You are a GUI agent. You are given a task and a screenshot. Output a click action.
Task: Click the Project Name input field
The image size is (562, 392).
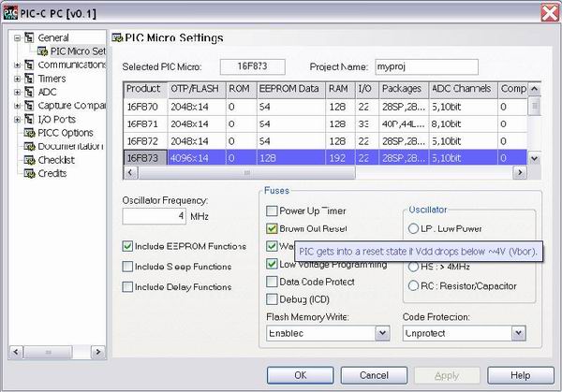426,67
